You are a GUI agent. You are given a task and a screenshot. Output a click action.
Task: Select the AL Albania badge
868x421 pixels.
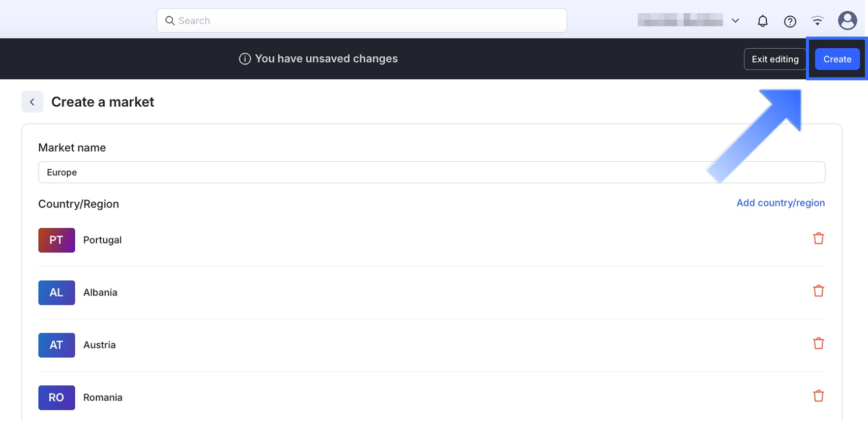(56, 293)
